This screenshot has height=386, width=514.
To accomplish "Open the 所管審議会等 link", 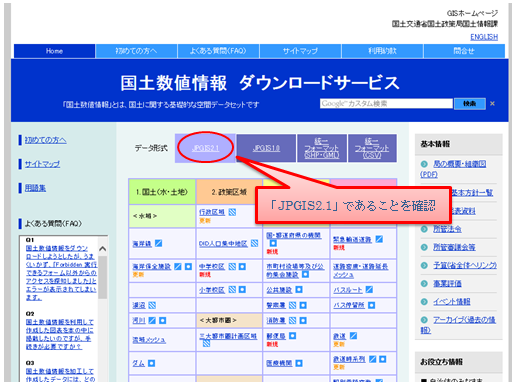I will click(x=454, y=247).
